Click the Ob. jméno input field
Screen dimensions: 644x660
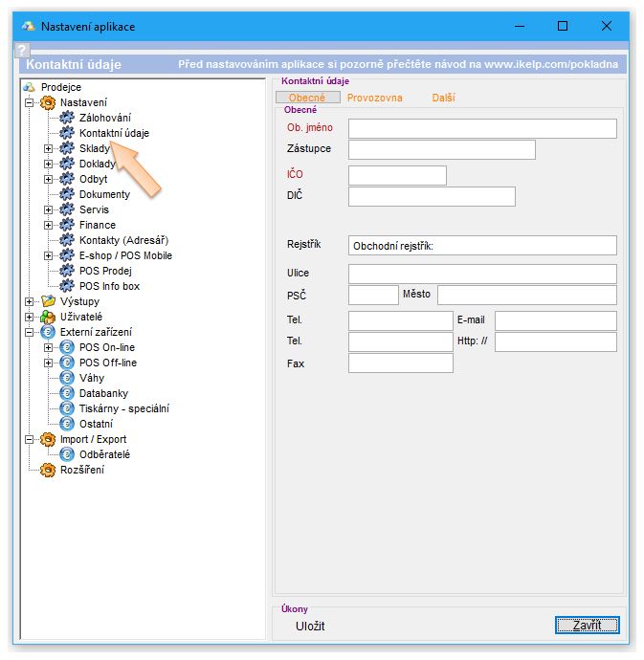click(482, 128)
